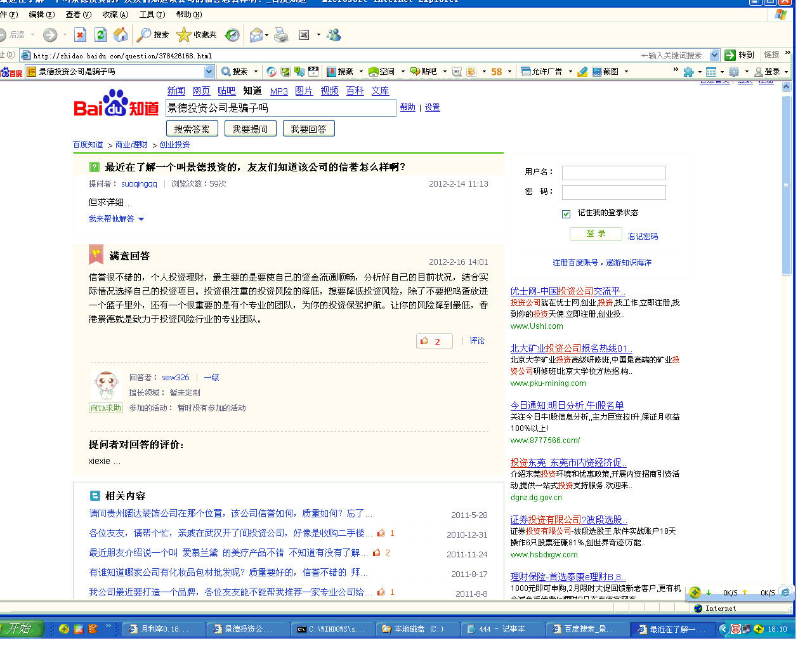The height and width of the screenshot is (650, 812).
Task: Open the 创业投资 breadcrumb link
Action: (x=174, y=145)
